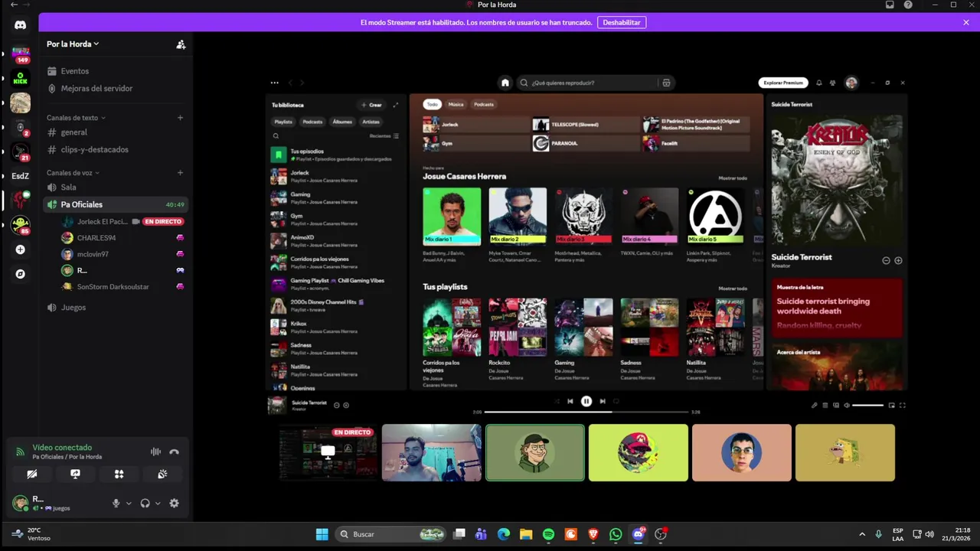This screenshot has height=551, width=980.
Task: Open the KICK server icon
Action: (20, 78)
